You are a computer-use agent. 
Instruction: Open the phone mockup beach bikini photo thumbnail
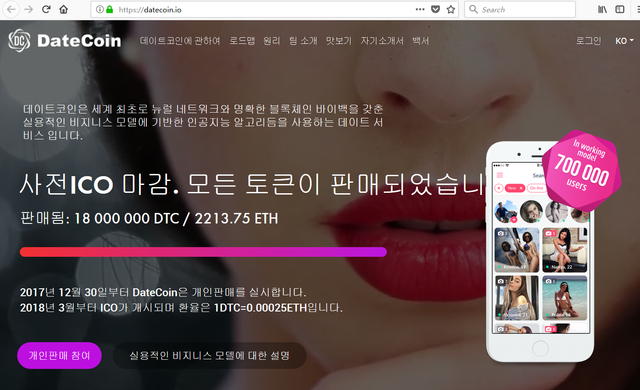[564, 298]
